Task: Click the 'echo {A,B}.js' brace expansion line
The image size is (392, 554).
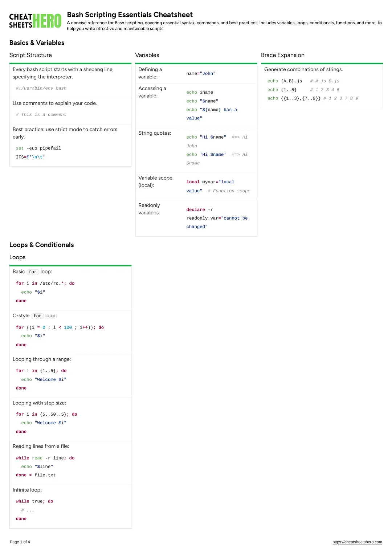Action: point(285,81)
